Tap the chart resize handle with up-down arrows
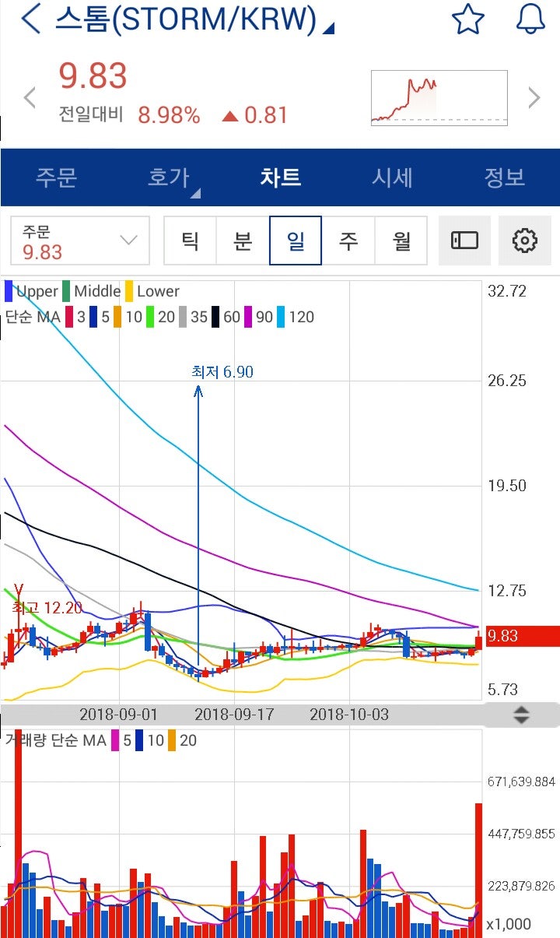 (521, 715)
